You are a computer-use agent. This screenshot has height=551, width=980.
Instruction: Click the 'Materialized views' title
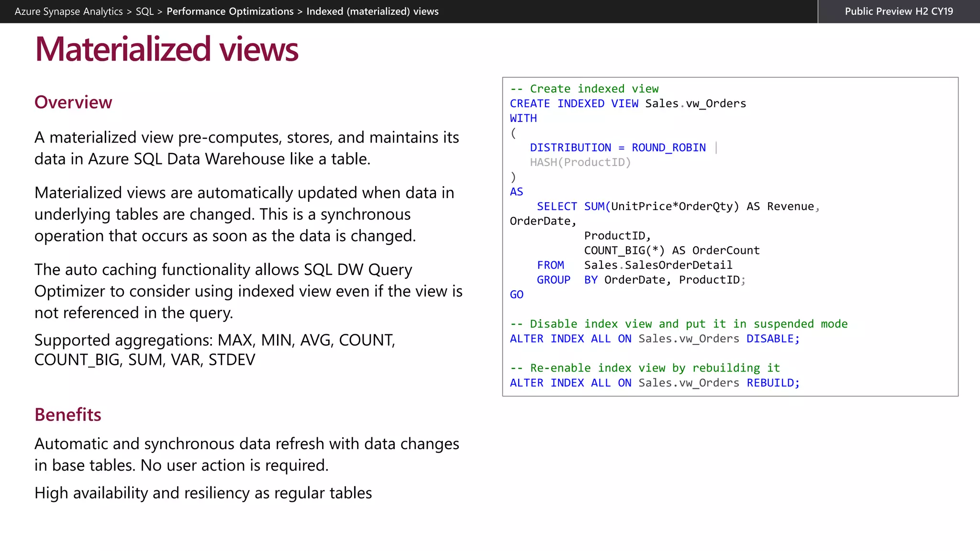167,49
